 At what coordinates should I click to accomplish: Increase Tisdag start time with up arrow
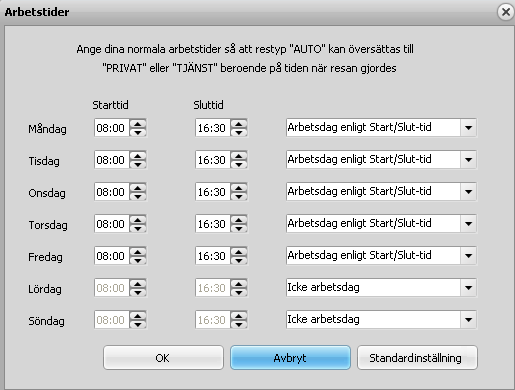click(x=138, y=156)
